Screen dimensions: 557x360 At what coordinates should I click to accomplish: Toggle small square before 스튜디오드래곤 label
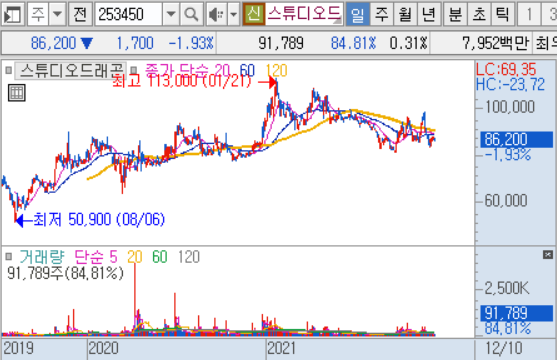point(9,70)
